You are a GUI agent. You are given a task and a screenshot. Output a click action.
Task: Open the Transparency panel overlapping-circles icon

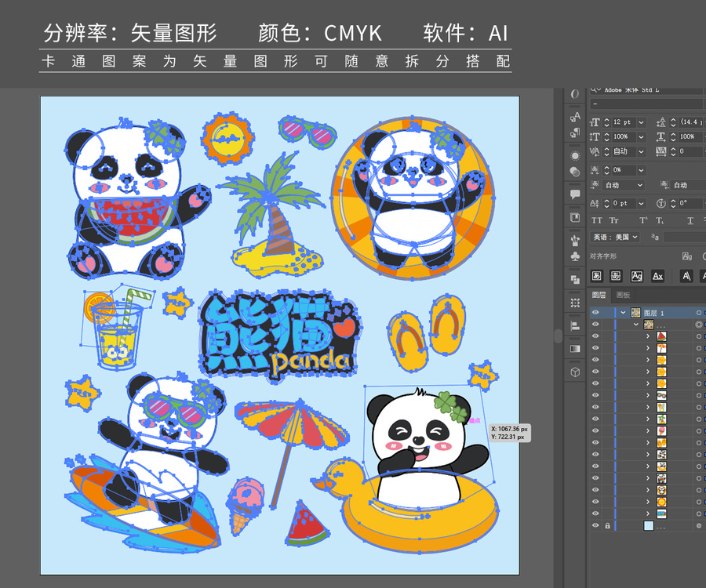point(575,172)
